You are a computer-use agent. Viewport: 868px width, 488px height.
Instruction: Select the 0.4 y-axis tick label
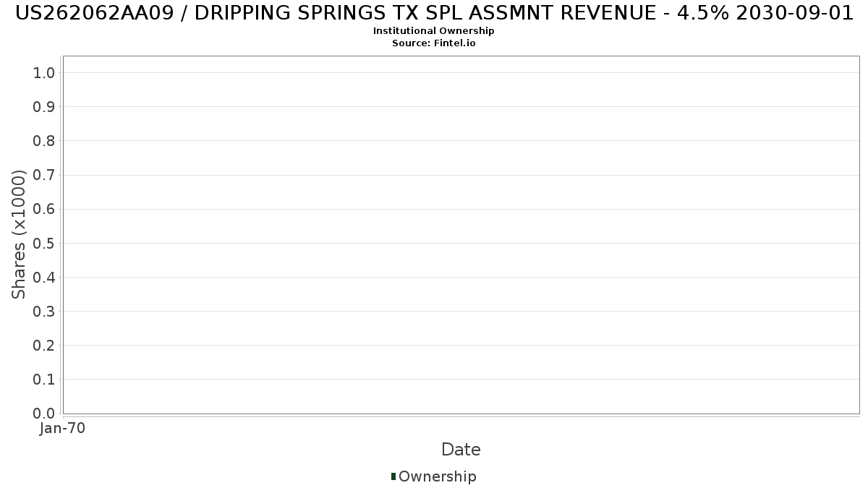coord(43,278)
